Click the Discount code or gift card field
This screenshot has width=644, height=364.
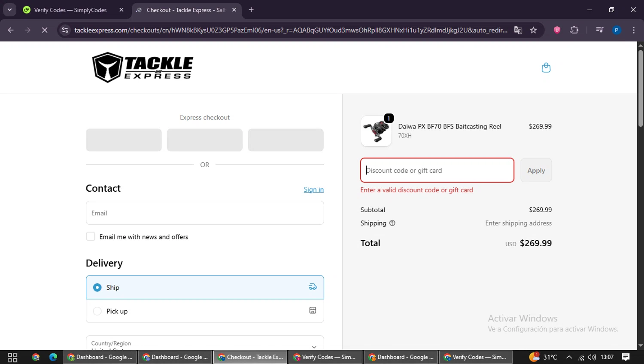[437, 170]
